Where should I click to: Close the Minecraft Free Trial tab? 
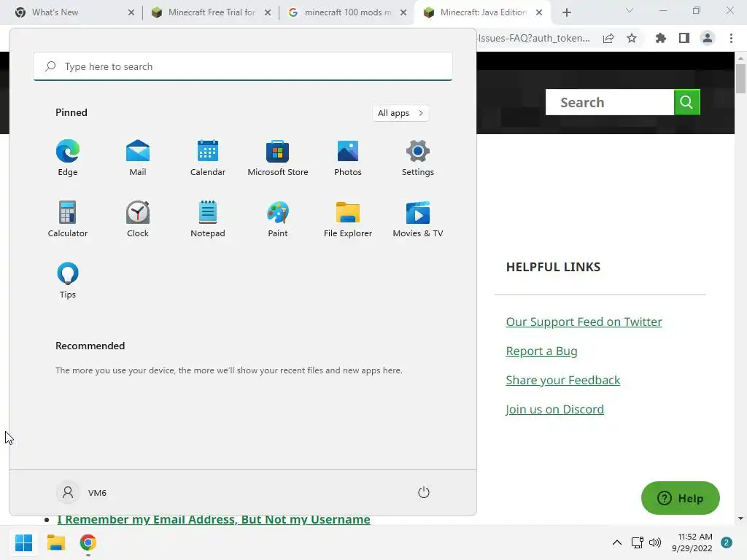(268, 12)
